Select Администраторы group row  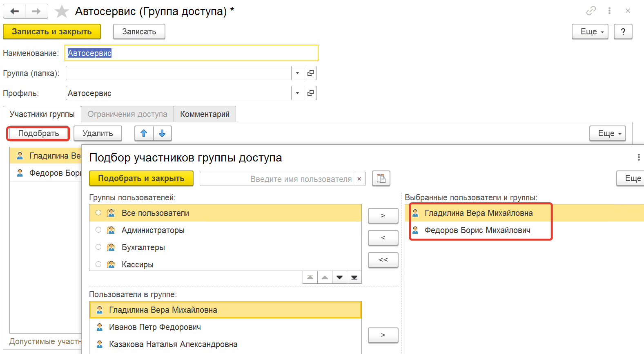tap(225, 230)
